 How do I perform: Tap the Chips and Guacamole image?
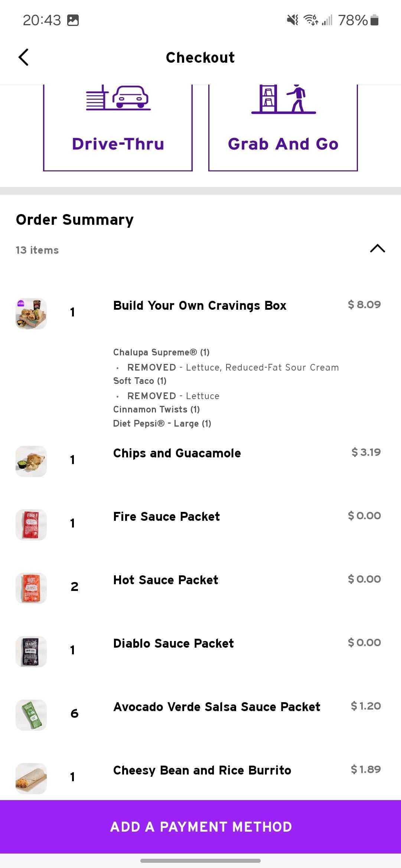pyautogui.click(x=31, y=461)
